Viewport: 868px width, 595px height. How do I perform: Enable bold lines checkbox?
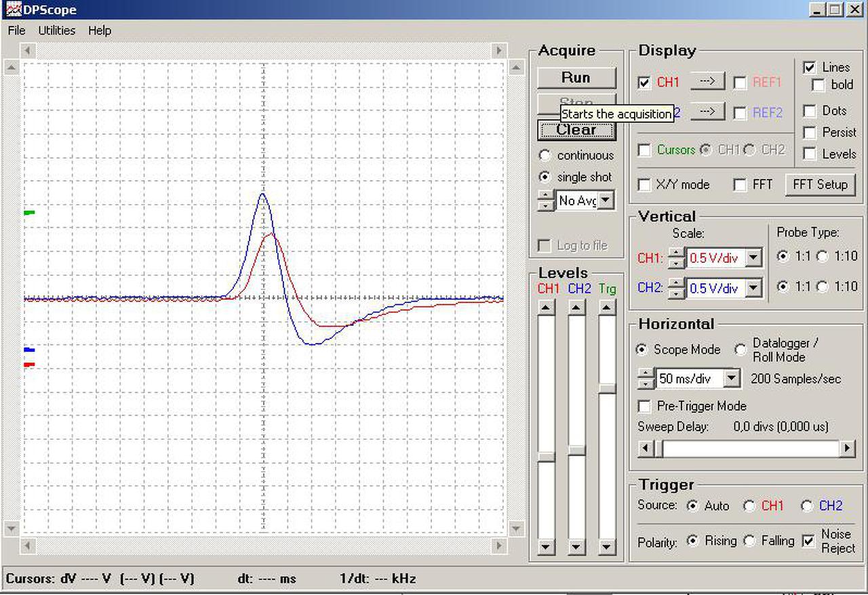point(818,85)
